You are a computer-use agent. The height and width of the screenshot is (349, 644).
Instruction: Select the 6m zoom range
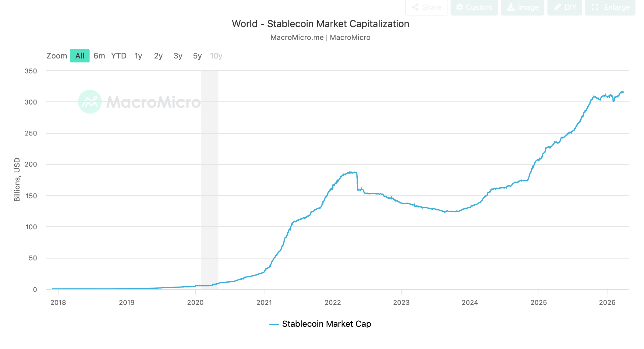[x=99, y=56]
